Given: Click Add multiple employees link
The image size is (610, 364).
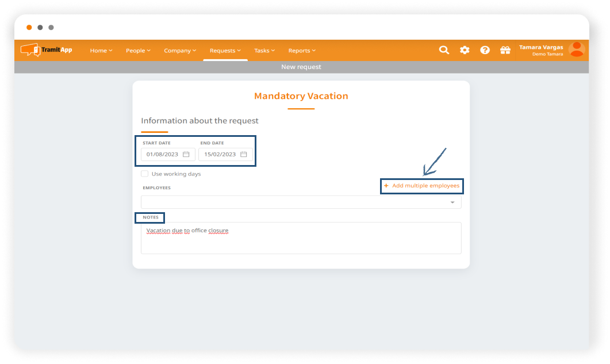Looking at the screenshot, I should (425, 186).
